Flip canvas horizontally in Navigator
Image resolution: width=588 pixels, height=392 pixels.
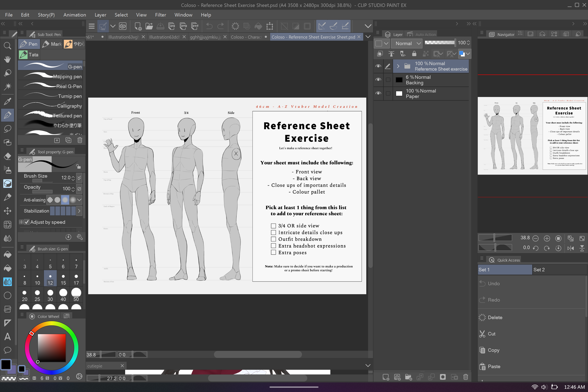coord(570,248)
